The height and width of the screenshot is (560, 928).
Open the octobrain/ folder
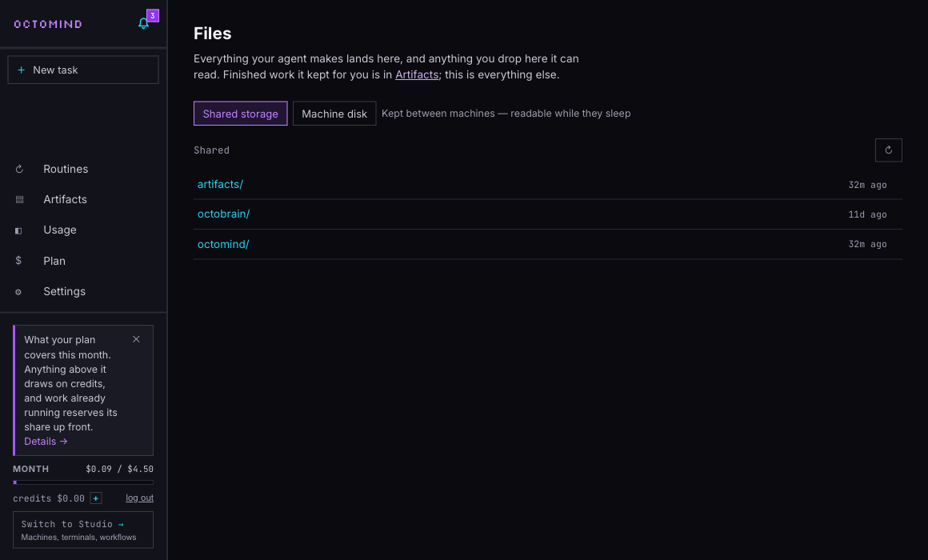click(224, 214)
